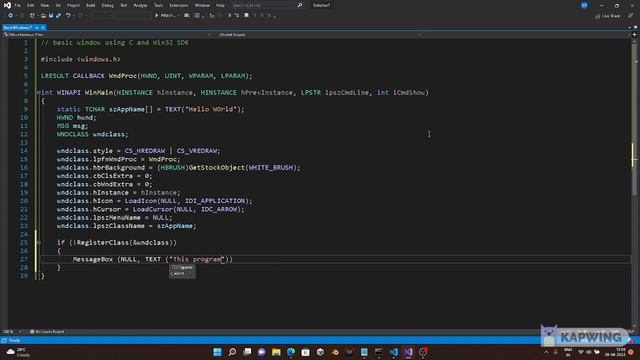
Task: Click the Visual Studio logo icon
Action: pos(7,5)
